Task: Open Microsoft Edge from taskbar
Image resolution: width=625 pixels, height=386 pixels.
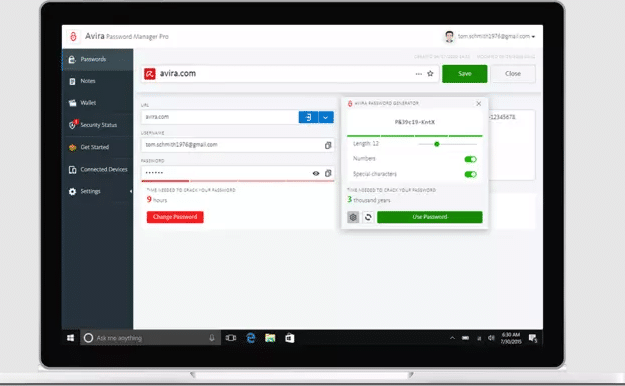Action: click(251, 338)
